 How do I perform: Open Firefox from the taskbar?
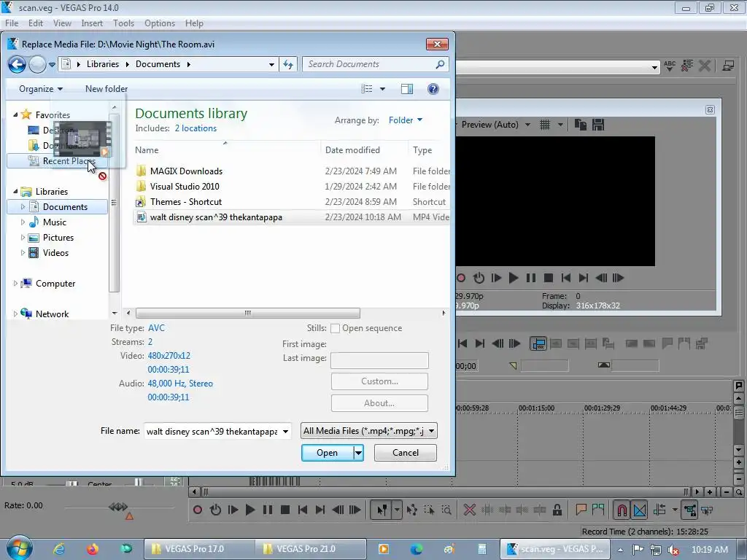pos(93,549)
